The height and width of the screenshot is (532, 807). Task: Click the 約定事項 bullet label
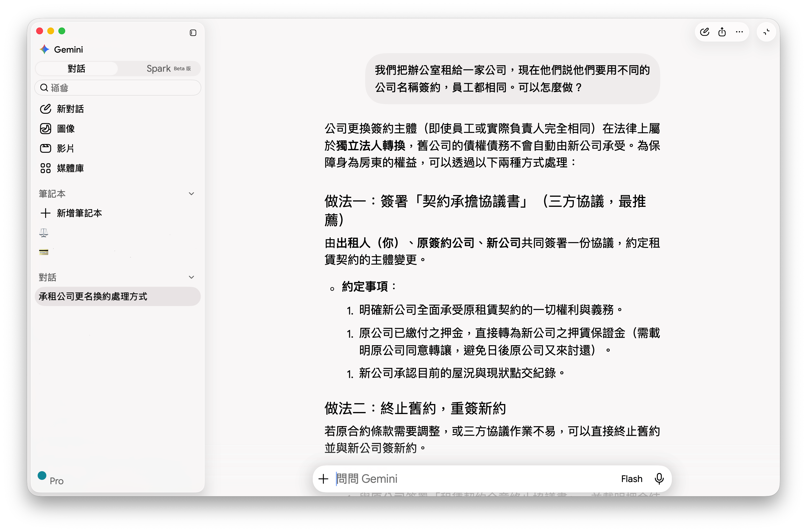point(365,287)
